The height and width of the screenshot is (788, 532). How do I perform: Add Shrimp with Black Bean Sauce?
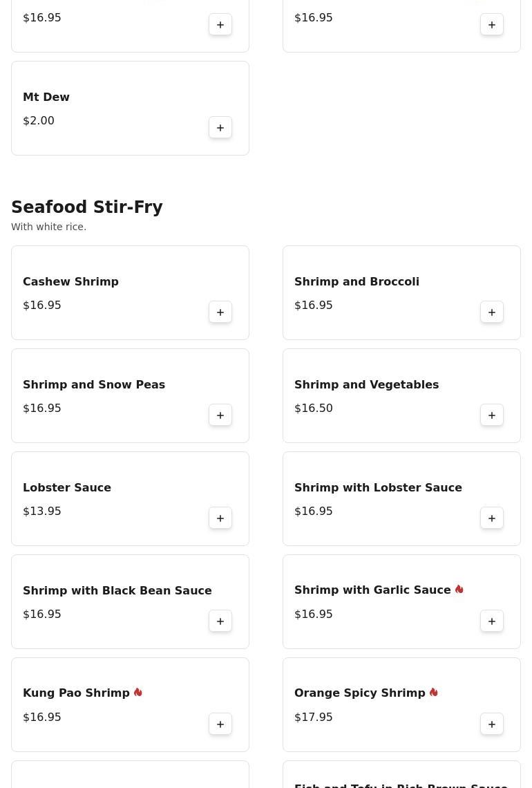tap(220, 621)
